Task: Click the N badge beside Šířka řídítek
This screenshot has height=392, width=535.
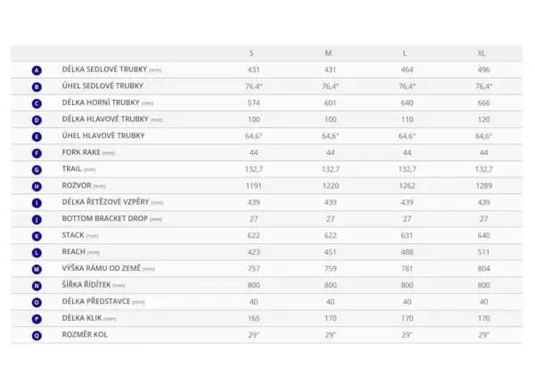Action: (37, 286)
